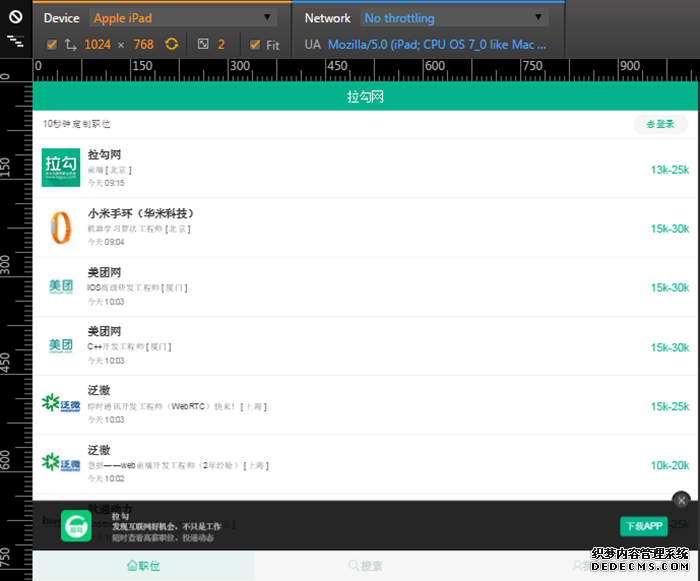The width and height of the screenshot is (700, 581).
Task: Open the Apple iPad device dropdown
Action: point(183,18)
